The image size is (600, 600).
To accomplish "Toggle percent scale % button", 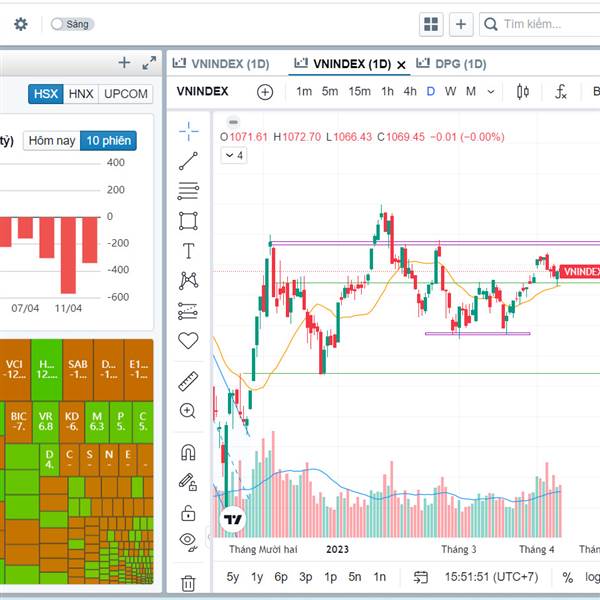I will [568, 577].
